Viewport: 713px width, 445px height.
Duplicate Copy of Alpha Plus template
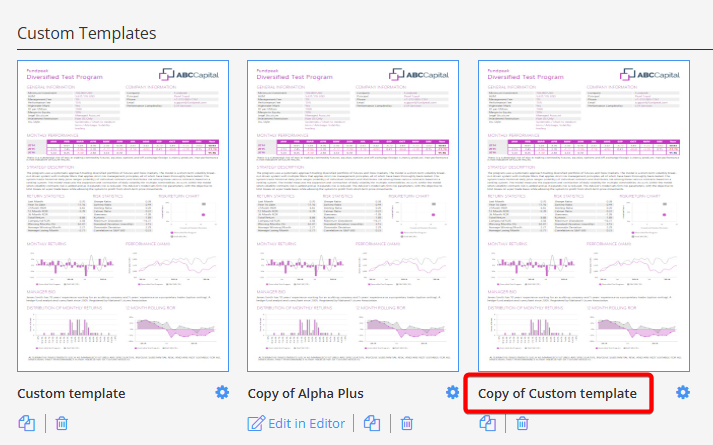pyautogui.click(x=372, y=423)
